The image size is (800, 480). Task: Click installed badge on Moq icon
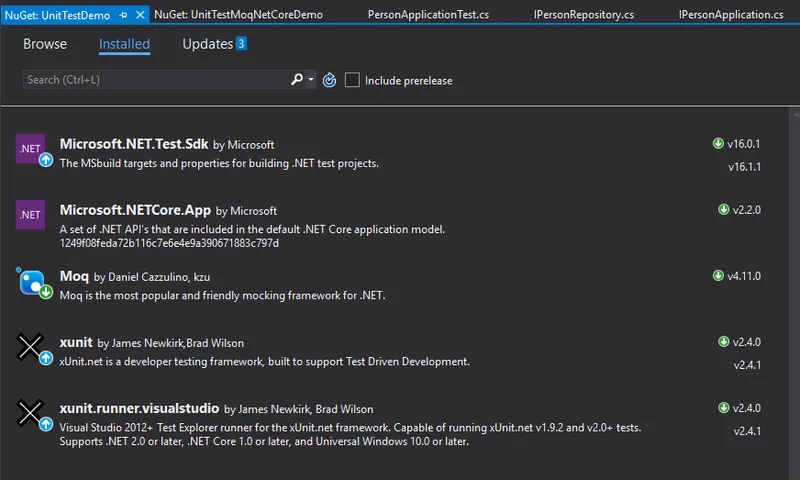(x=46, y=292)
